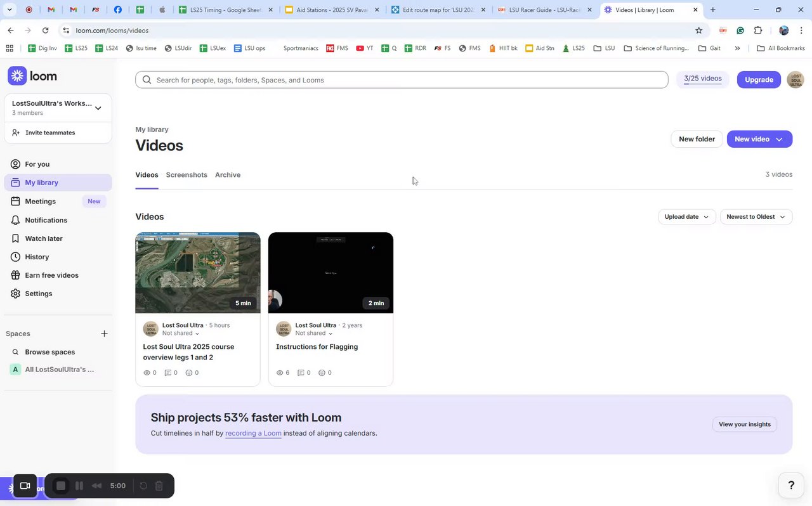Click the Upgrade button

pos(759,79)
